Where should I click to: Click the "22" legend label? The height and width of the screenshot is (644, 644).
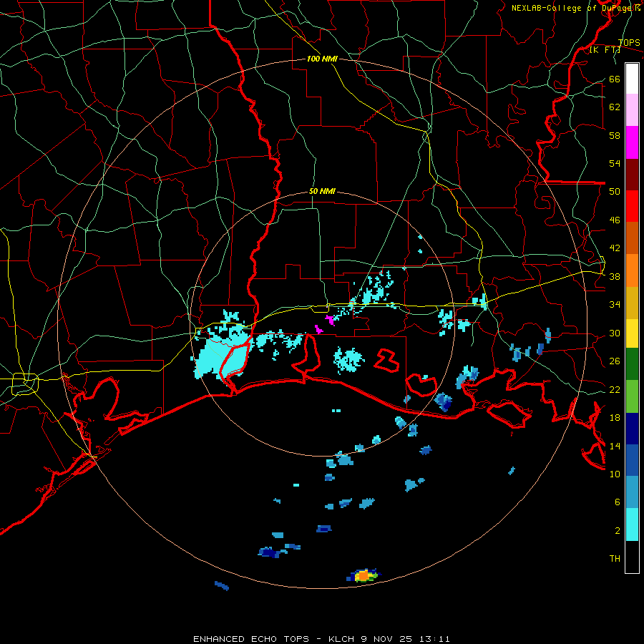pos(615,390)
